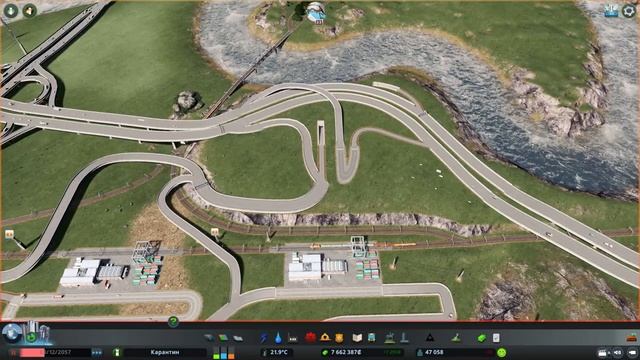Click the free camera toggle icon

[617, 352]
